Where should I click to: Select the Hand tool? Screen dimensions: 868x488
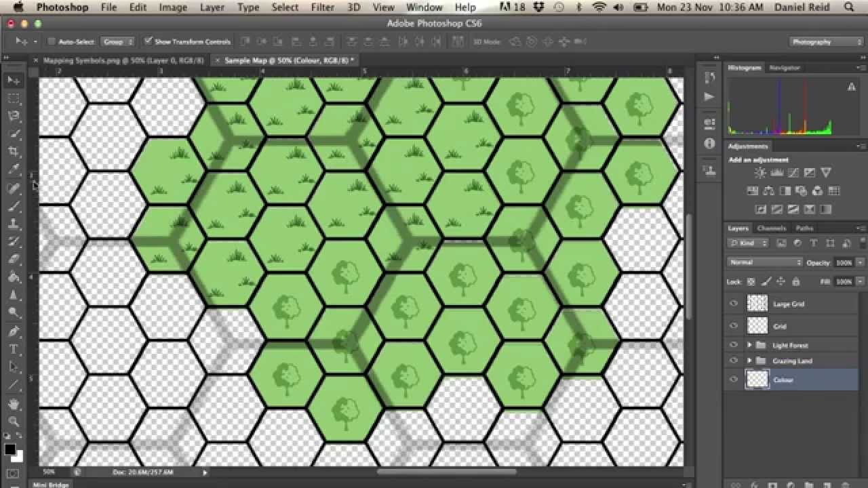[14, 404]
